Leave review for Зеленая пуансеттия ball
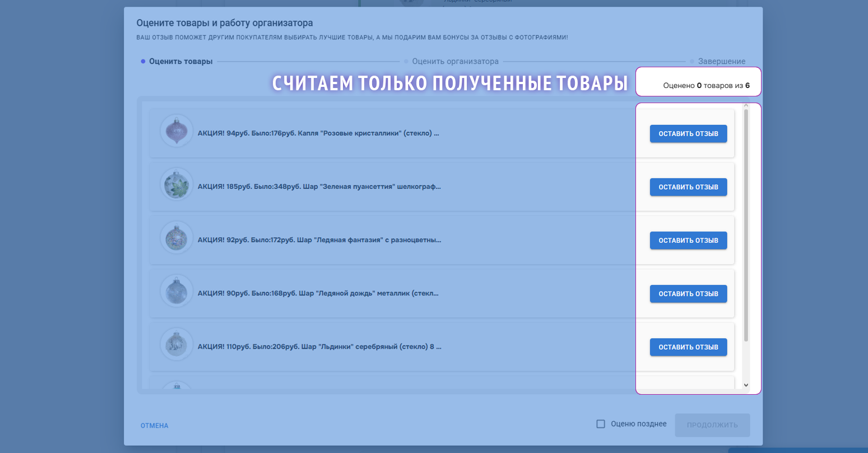This screenshot has width=868, height=453. (x=688, y=187)
